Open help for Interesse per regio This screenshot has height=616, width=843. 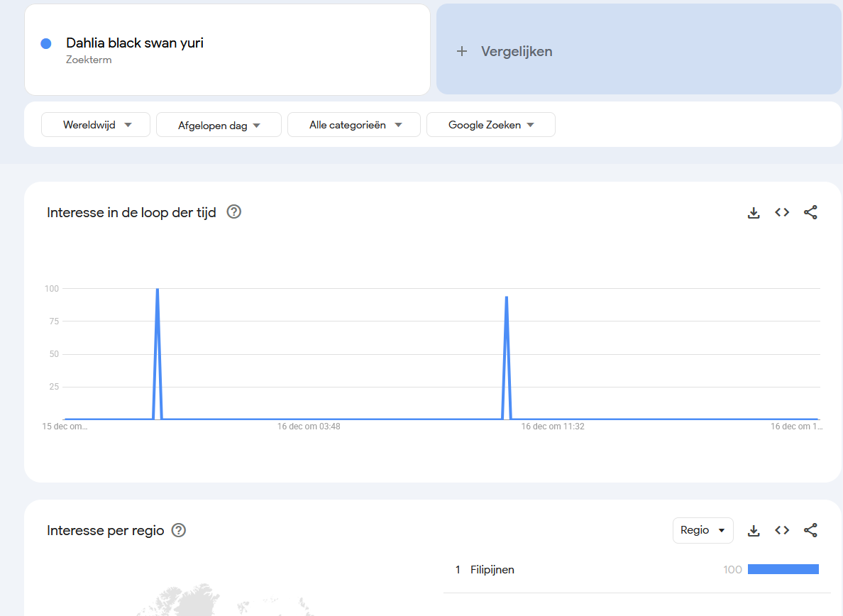179,531
